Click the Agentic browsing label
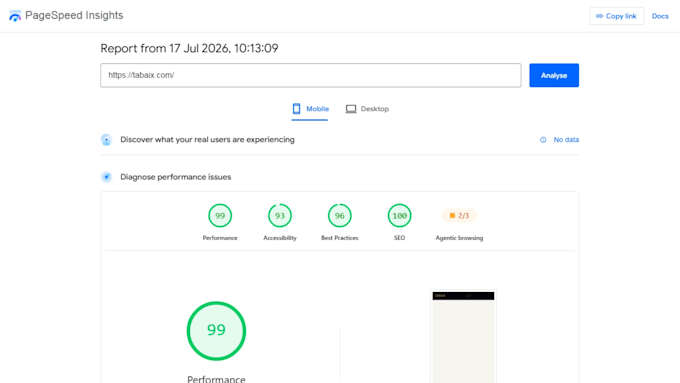The height and width of the screenshot is (383, 680). [x=459, y=238]
